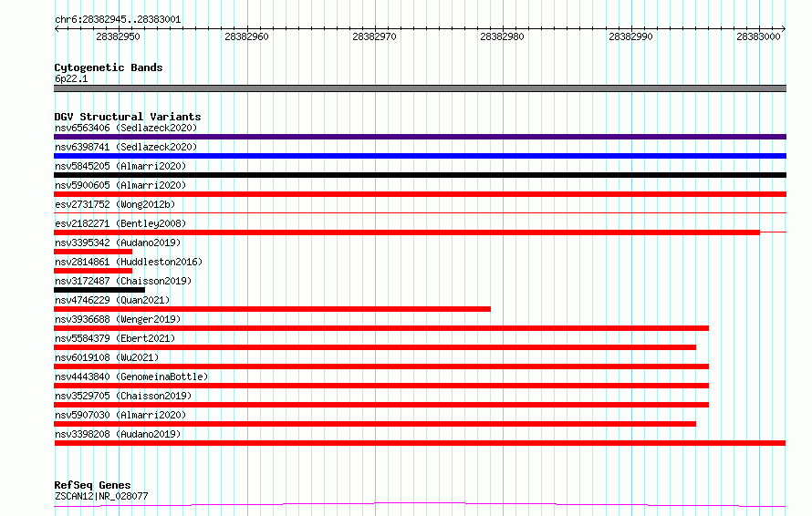Viewport: 812px width, 516px height.
Task: Click the right arrow end of the ruler
Action: pos(784,28)
